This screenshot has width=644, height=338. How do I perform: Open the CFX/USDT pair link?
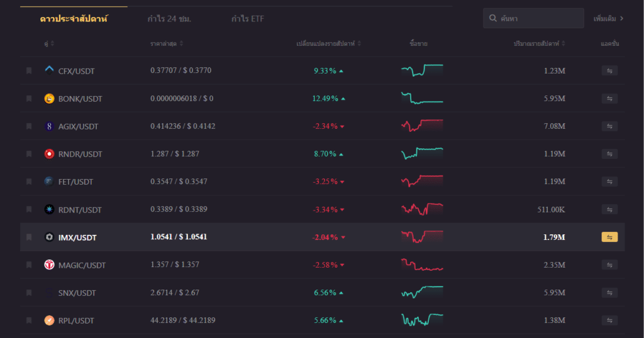(x=76, y=71)
